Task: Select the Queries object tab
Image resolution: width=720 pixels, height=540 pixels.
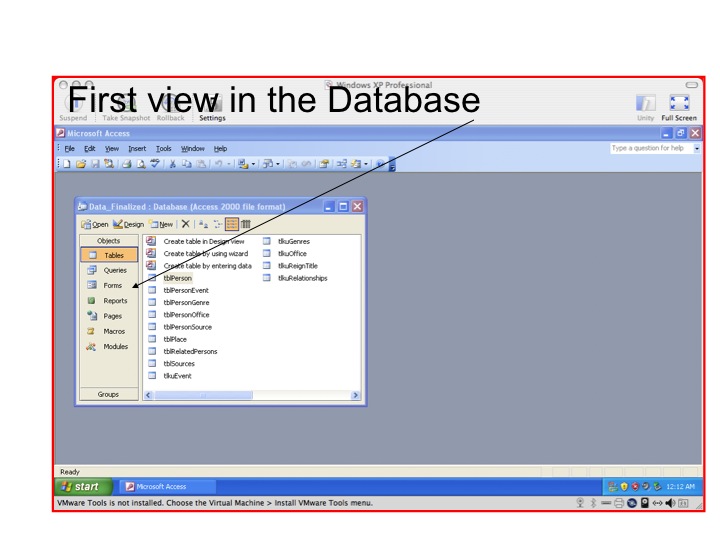Action: click(109, 270)
